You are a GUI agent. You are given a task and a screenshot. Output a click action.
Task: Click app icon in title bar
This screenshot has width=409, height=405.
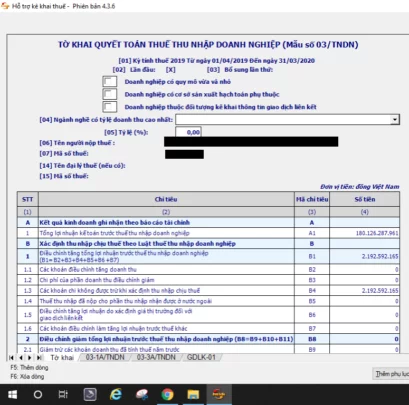click(x=5, y=6)
